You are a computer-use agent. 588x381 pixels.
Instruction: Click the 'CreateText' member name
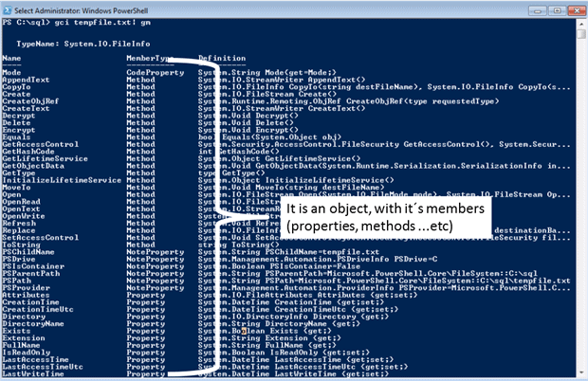tap(26, 108)
